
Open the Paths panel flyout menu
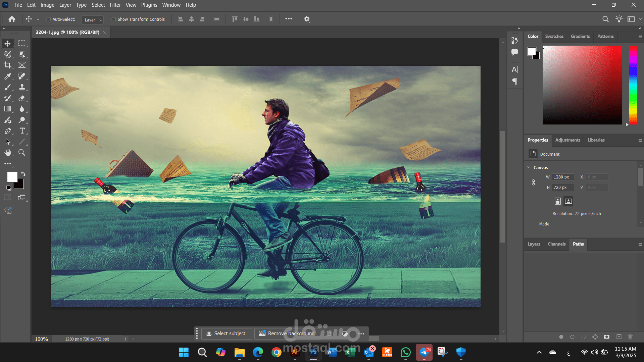(x=640, y=244)
